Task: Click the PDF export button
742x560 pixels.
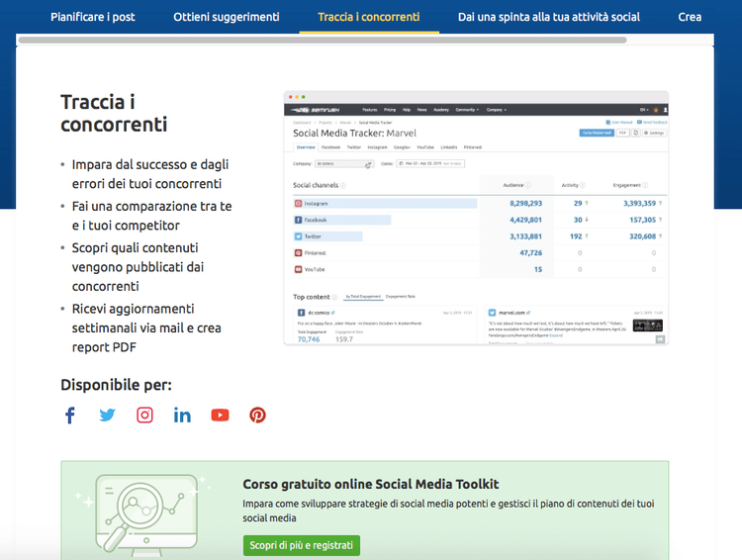Action: click(622, 133)
